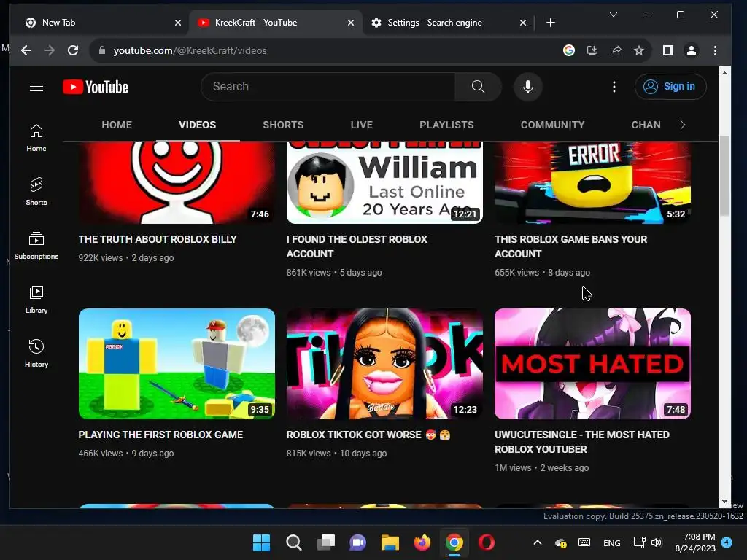Viewport: 747px width, 560px height.
Task: Start voice search with microphone icon
Action: [x=528, y=87]
